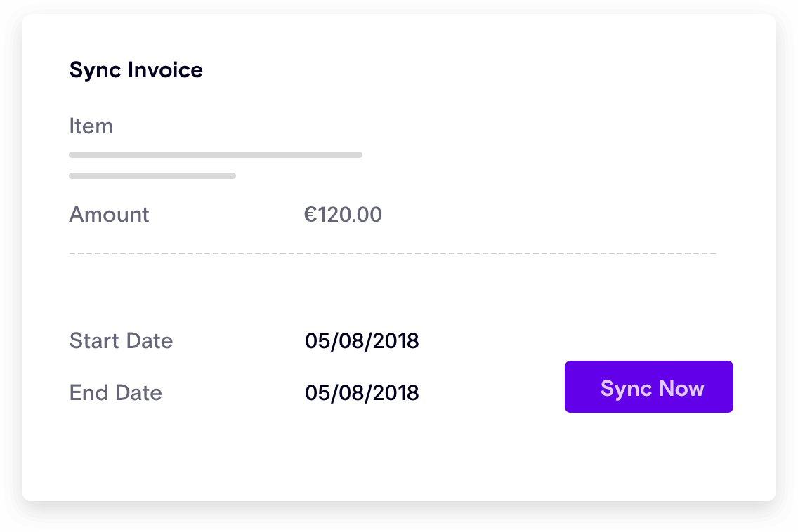The image size is (798, 532).
Task: Click the long gray Item placeholder line
Action: [216, 154]
